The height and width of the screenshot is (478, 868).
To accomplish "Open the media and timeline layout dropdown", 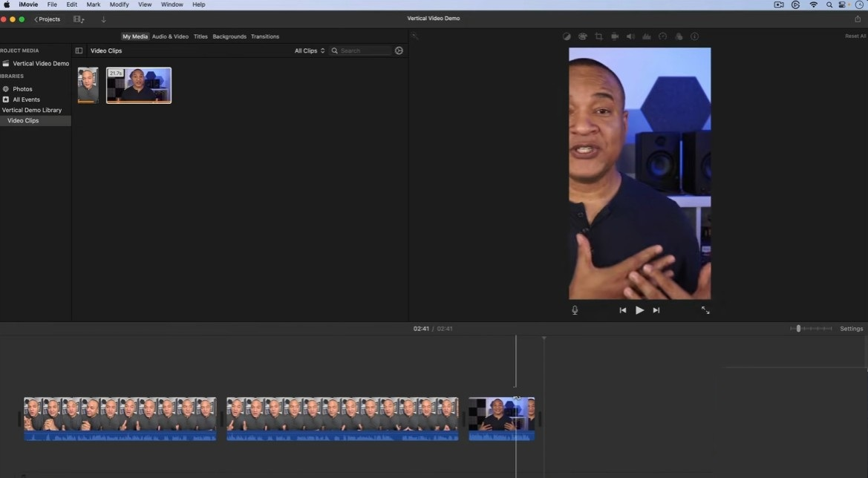I will click(79, 19).
